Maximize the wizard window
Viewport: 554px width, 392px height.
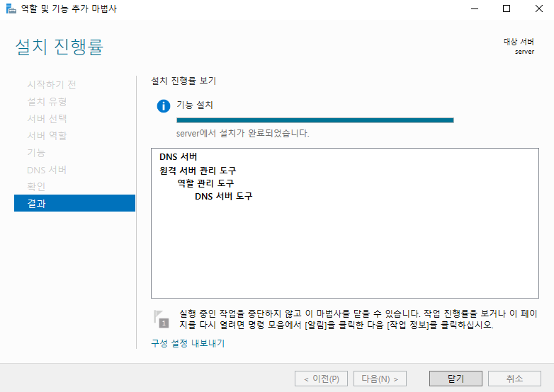(x=507, y=8)
